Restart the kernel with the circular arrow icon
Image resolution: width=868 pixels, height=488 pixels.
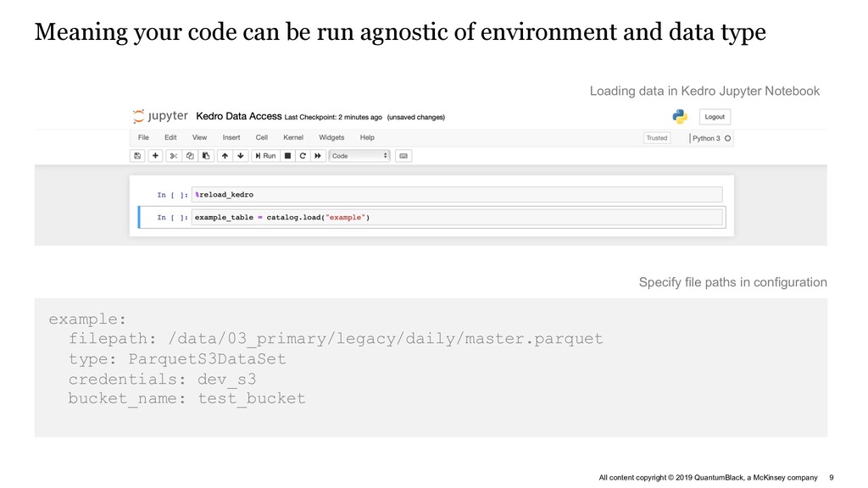click(x=303, y=156)
